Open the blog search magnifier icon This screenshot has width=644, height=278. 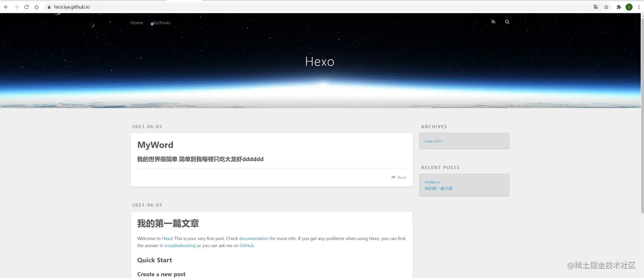pos(507,22)
